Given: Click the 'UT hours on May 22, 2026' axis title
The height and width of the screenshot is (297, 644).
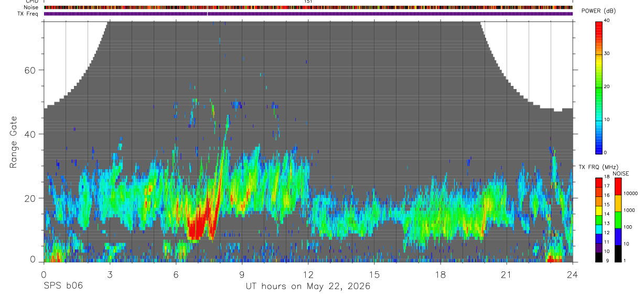Looking at the screenshot, I should tap(308, 286).
